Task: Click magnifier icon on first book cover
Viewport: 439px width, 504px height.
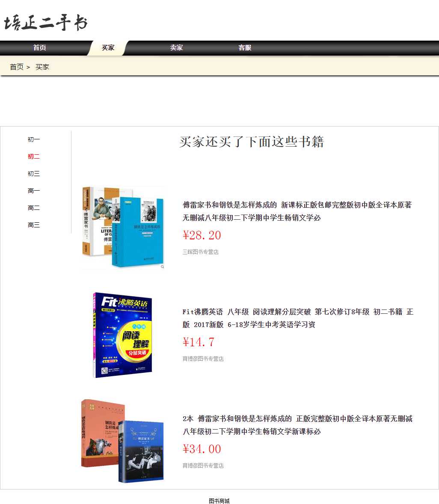Action: pos(163,267)
